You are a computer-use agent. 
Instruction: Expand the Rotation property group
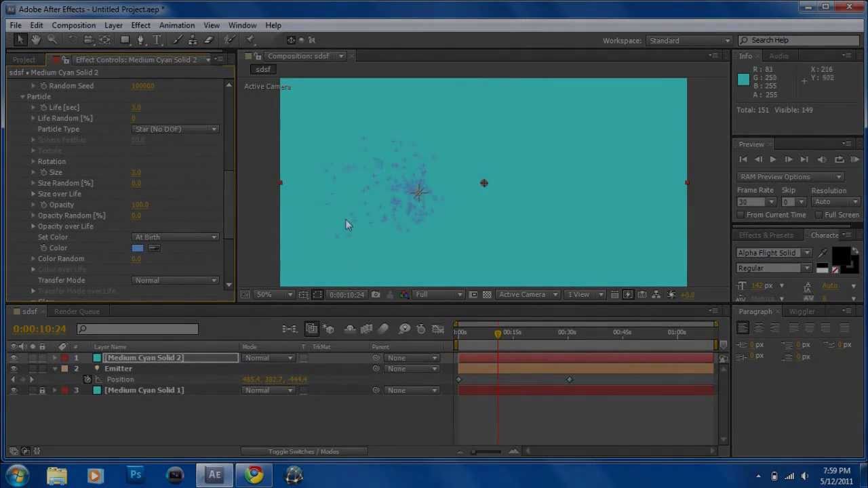click(33, 161)
